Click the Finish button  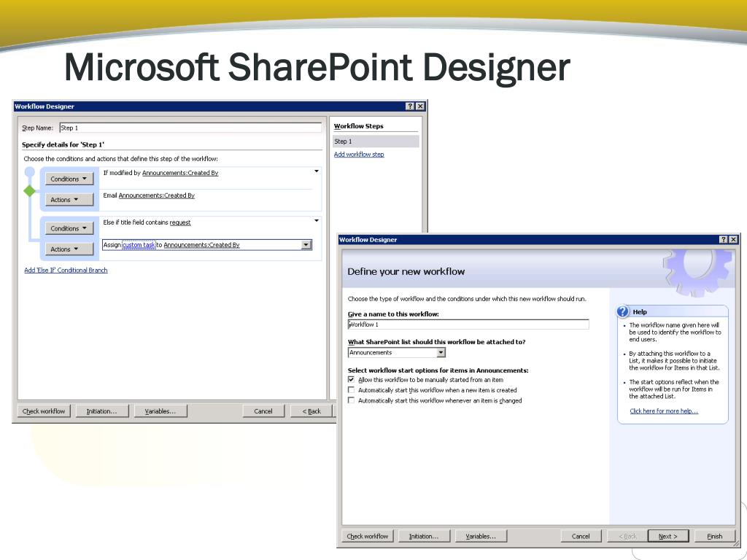[x=715, y=536]
